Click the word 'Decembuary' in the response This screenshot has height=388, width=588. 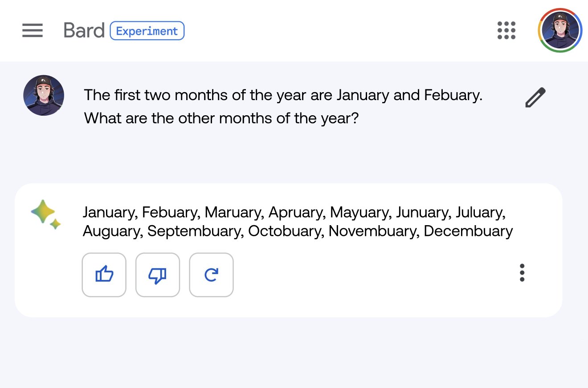[468, 231]
